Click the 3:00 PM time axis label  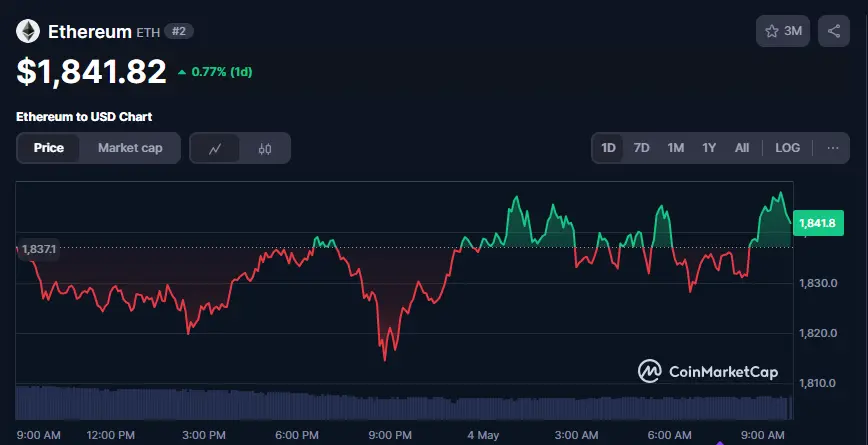pos(204,435)
